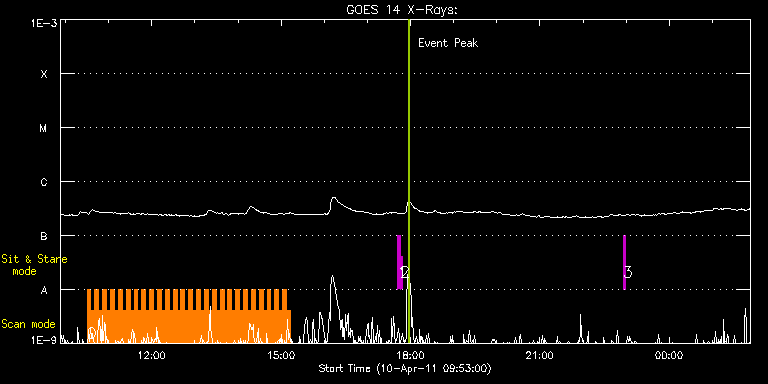The image size is (768, 384).
Task: Click the B class axis label
Action: [44, 236]
